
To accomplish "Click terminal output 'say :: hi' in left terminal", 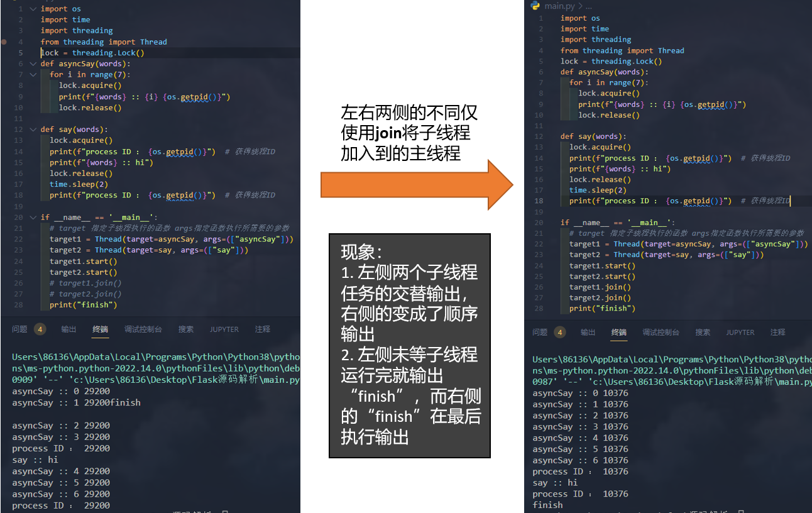I will [35, 460].
